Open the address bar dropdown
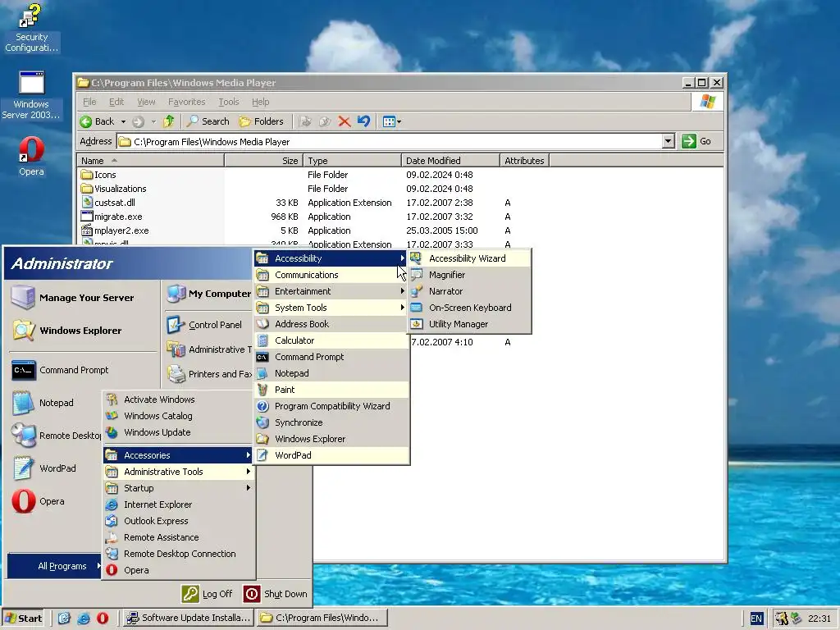The image size is (840, 630). coord(668,141)
